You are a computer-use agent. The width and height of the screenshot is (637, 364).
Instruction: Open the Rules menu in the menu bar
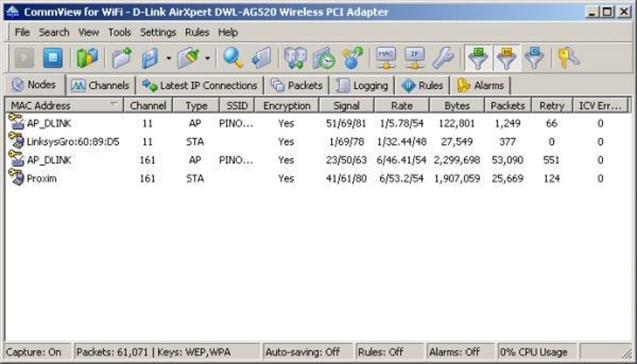(x=197, y=32)
